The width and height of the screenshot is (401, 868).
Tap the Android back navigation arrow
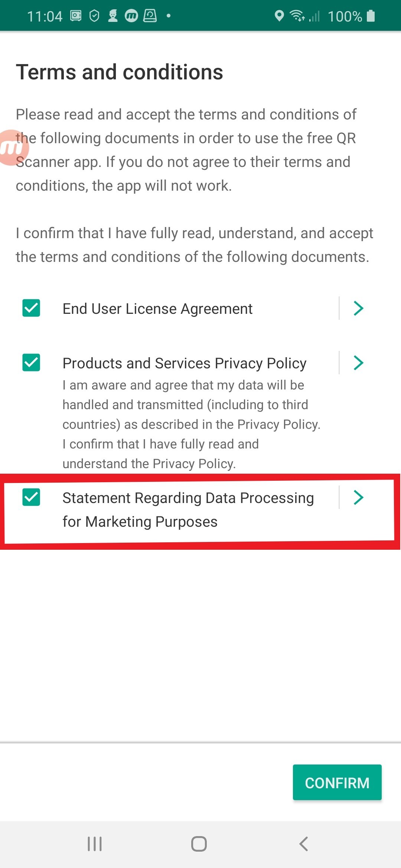tap(304, 844)
